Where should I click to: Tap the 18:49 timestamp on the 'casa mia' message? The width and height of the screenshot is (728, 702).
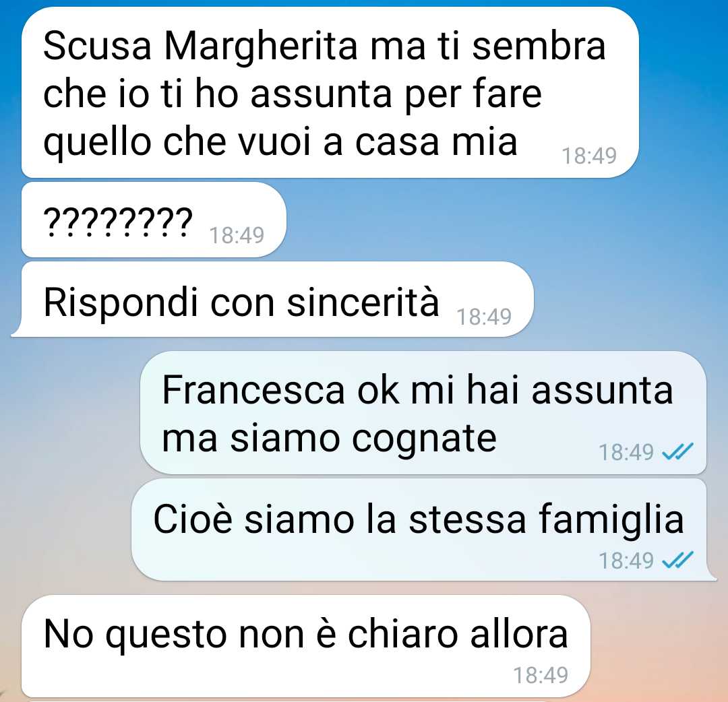(x=589, y=156)
